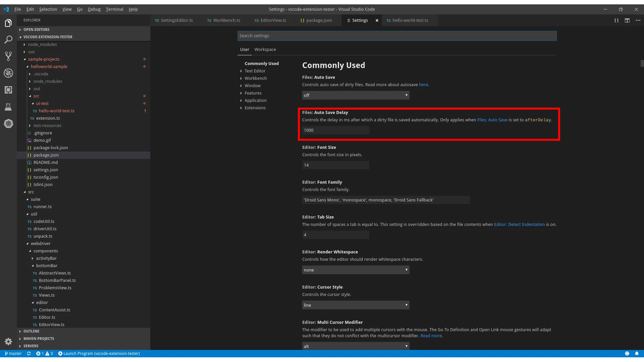Open the Terminal menu

(x=114, y=9)
